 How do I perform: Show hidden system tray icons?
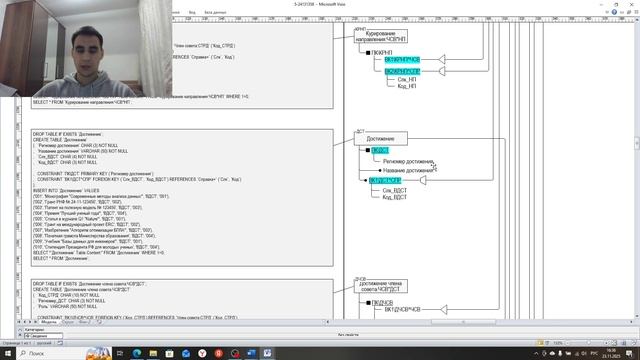536,353
